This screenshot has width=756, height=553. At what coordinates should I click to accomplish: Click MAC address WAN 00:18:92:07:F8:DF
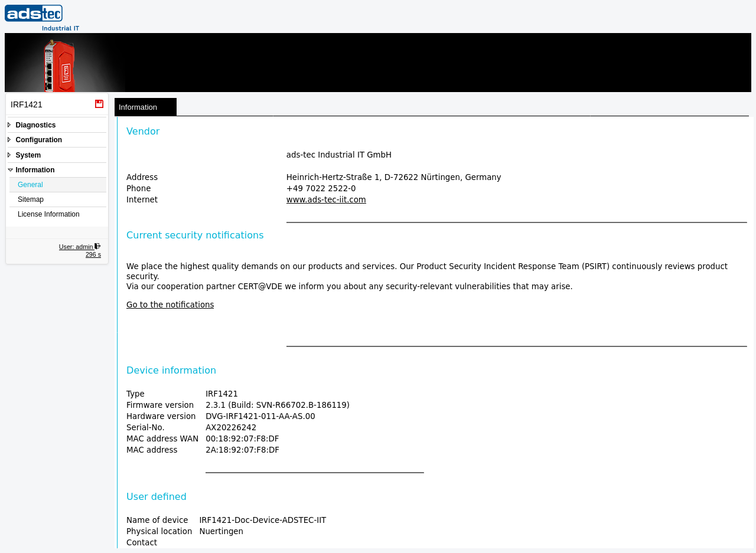[242, 439]
